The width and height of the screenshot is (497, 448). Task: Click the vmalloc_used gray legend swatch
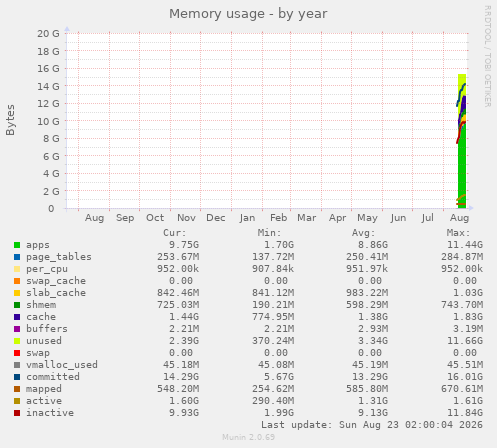point(17,365)
